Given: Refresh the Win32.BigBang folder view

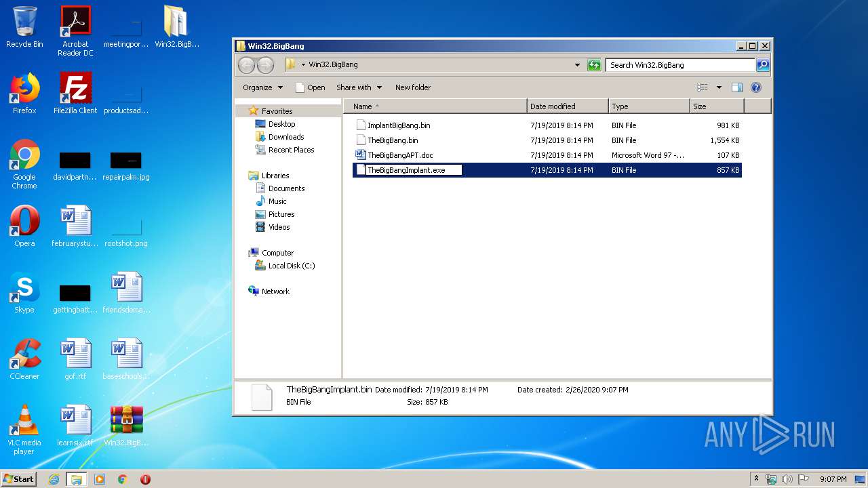Looking at the screenshot, I should tap(594, 65).
